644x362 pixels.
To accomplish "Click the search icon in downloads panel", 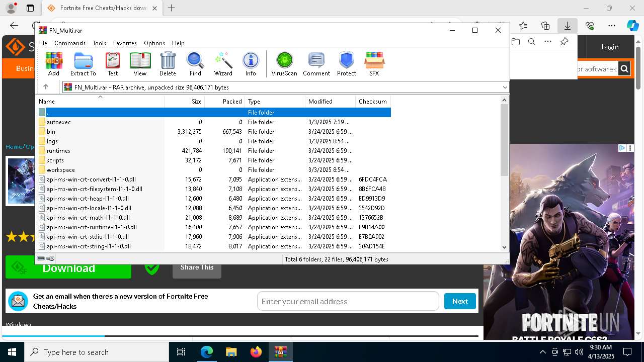I will (x=531, y=42).
